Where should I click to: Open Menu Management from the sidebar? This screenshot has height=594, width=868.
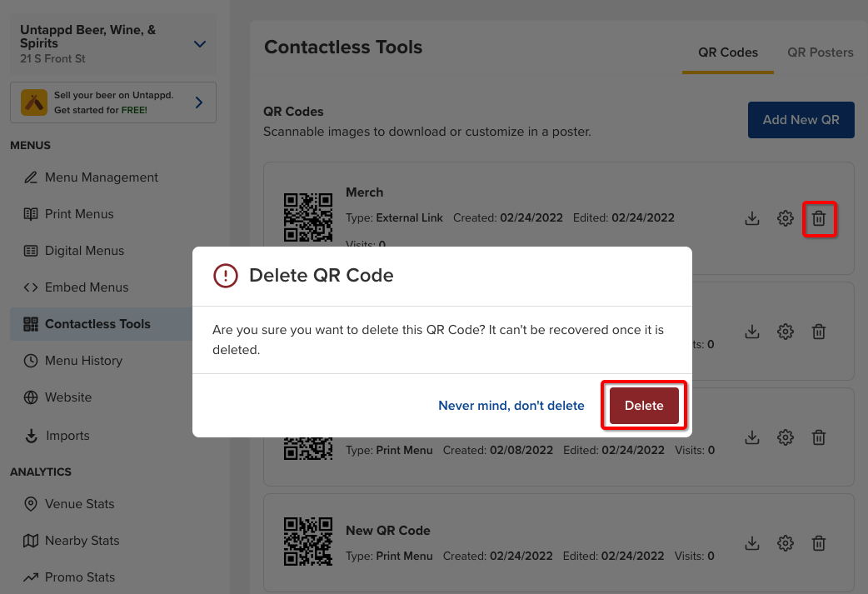(102, 177)
